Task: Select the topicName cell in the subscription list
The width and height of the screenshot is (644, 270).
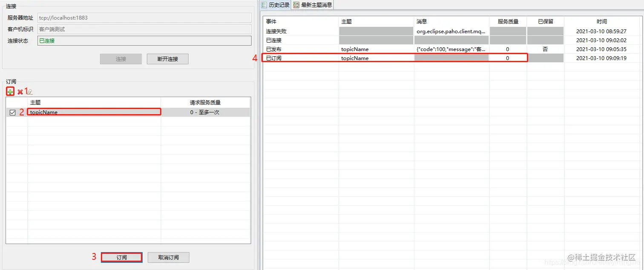Action: [94, 112]
